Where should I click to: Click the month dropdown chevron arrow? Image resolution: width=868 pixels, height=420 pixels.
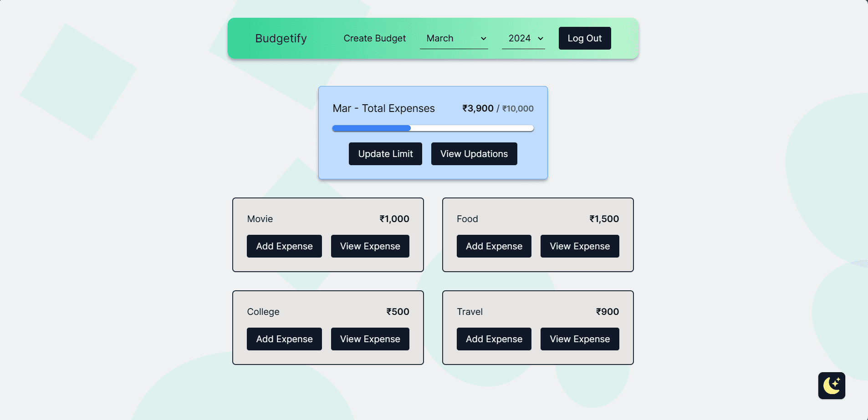tap(484, 39)
